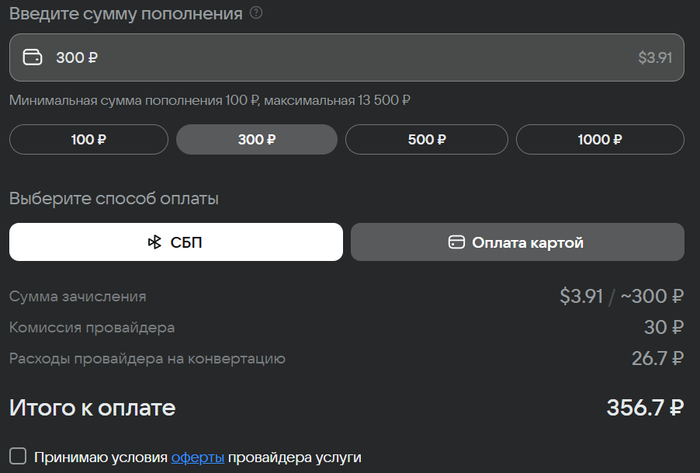This screenshot has height=473, width=700.
Task: Click the wallet icon in the amount field
Action: point(32,58)
